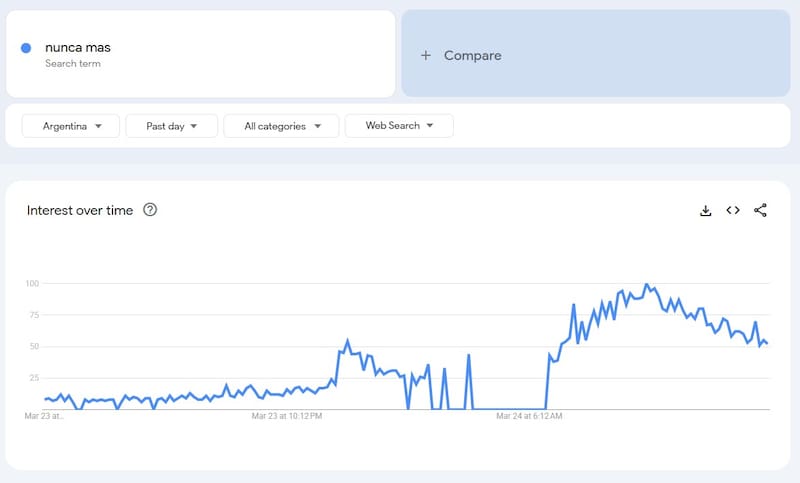Expand the Past day time range dropdown

click(x=171, y=126)
